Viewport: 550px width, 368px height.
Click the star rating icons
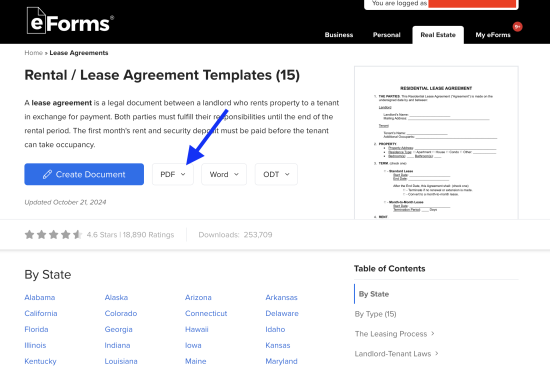(x=53, y=234)
